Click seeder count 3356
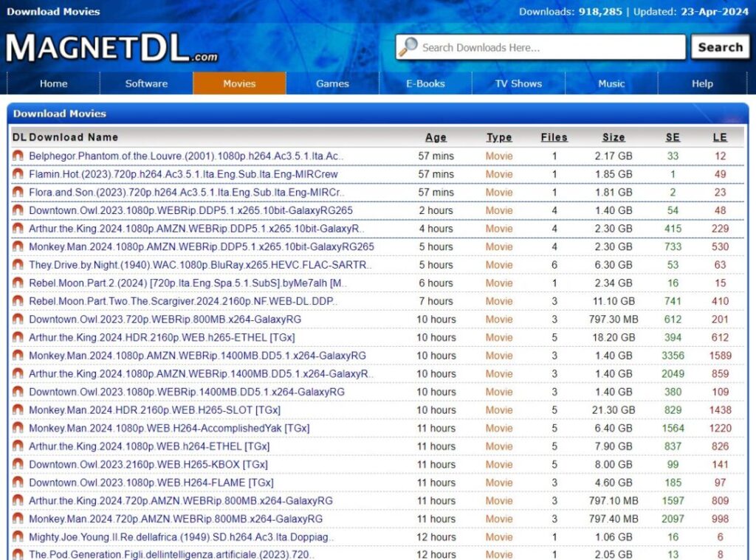756x560 pixels. coord(673,356)
